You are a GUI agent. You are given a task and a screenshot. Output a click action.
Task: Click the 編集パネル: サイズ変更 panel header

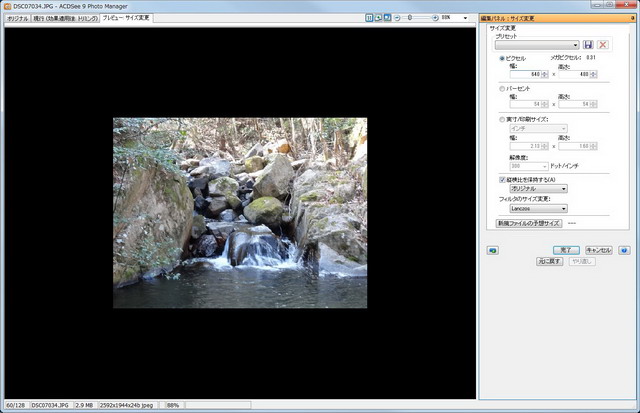558,18
